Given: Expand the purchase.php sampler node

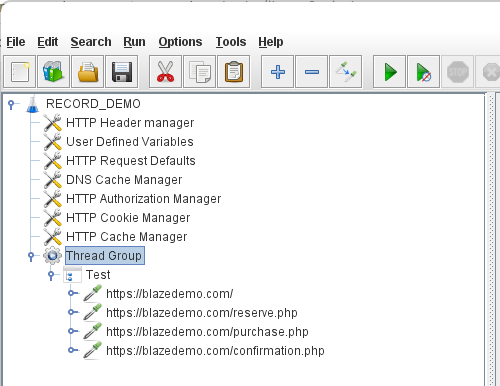Looking at the screenshot, I should [x=73, y=331].
